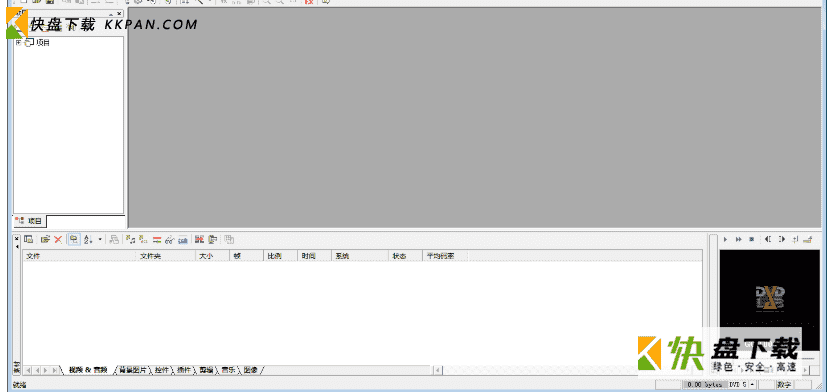This screenshot has width=832, height=392.
Task: Click the 帧 column header
Action: click(246, 256)
